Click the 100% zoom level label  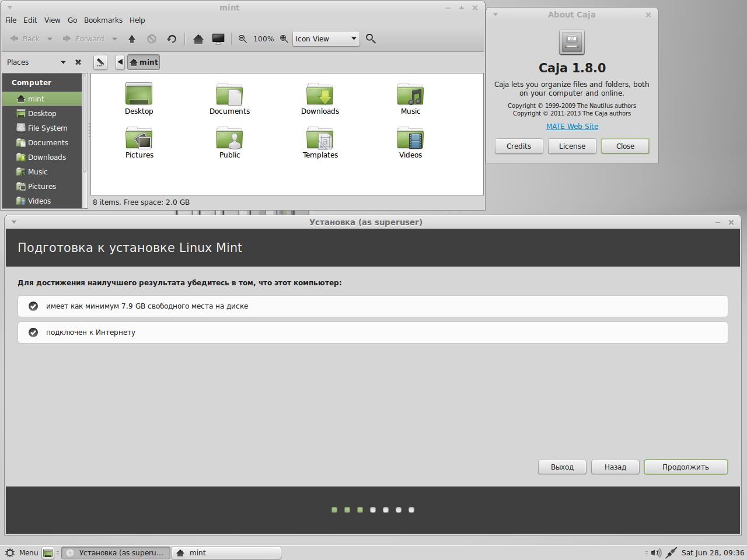coord(263,39)
